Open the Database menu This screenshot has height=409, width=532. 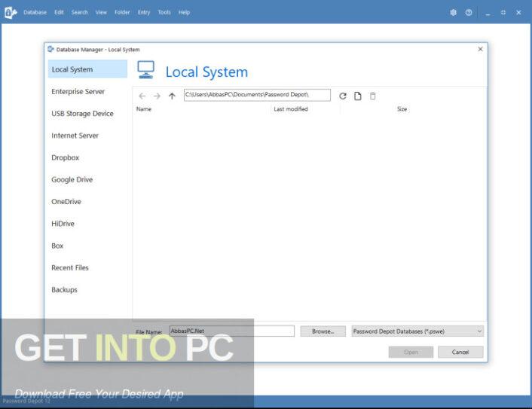pyautogui.click(x=35, y=12)
